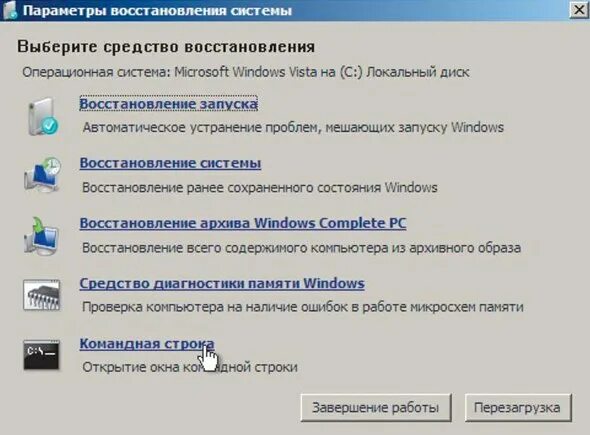Image resolution: width=590 pixels, height=435 pixels.
Task: Click the Восстановление всего содержимого компьютера description
Action: pos(302,248)
